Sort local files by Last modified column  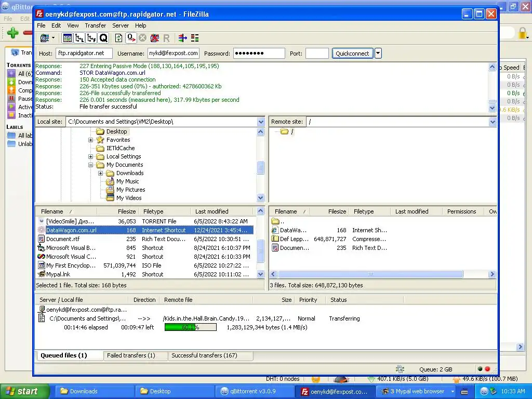click(211, 211)
